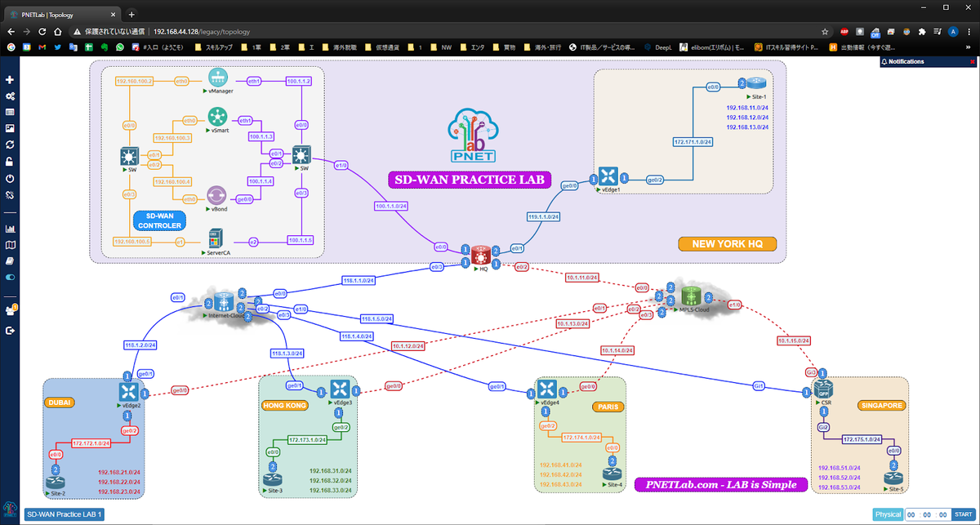
Task: Click the NEW YORK HQ label
Action: pyautogui.click(x=727, y=243)
